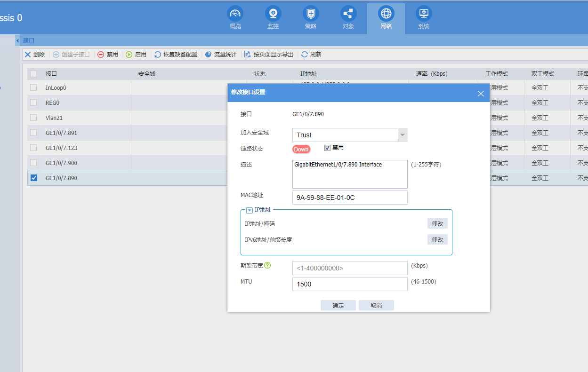
Task: Click the help icon beside 期望带宽
Action: click(267, 265)
